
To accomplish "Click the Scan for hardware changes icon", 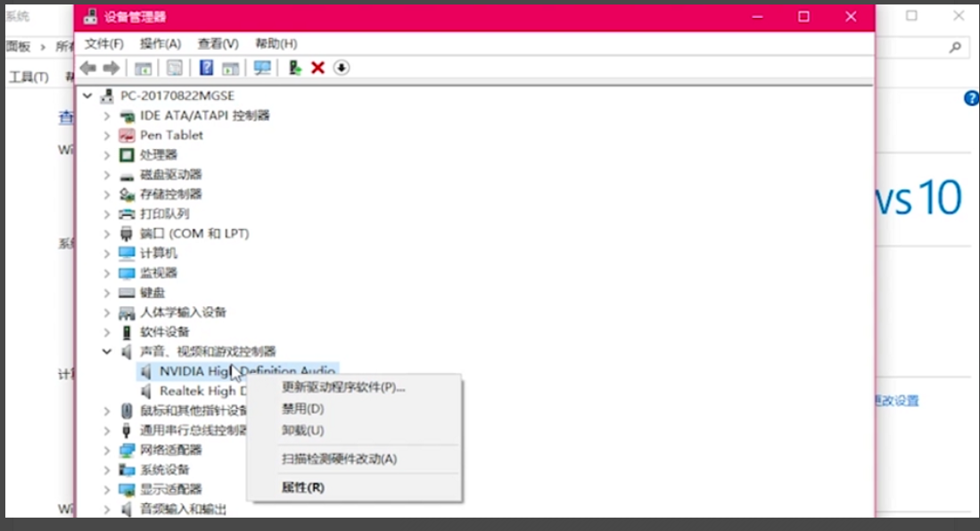I will point(263,68).
